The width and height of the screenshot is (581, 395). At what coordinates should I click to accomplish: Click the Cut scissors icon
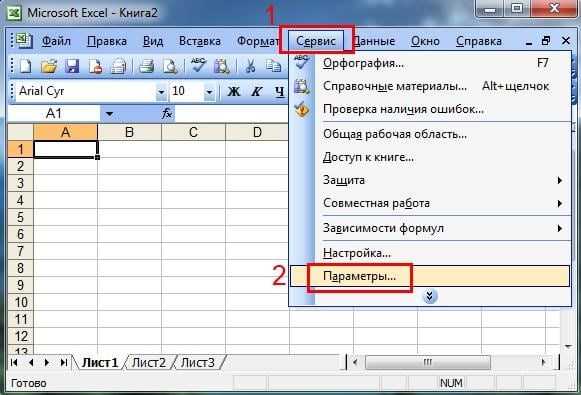click(x=250, y=67)
